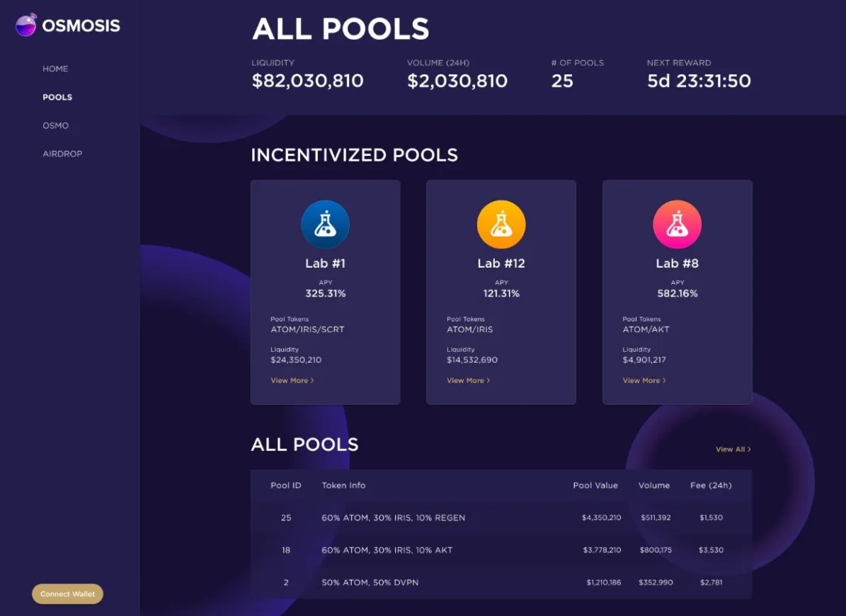Go to the OSMO page
The width and height of the screenshot is (846, 616).
[55, 125]
